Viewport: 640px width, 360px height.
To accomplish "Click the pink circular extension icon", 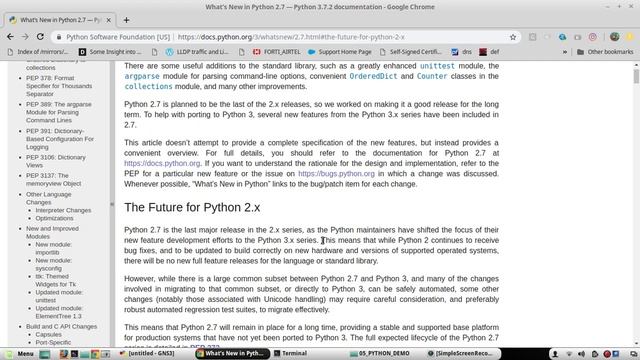I will point(593,37).
